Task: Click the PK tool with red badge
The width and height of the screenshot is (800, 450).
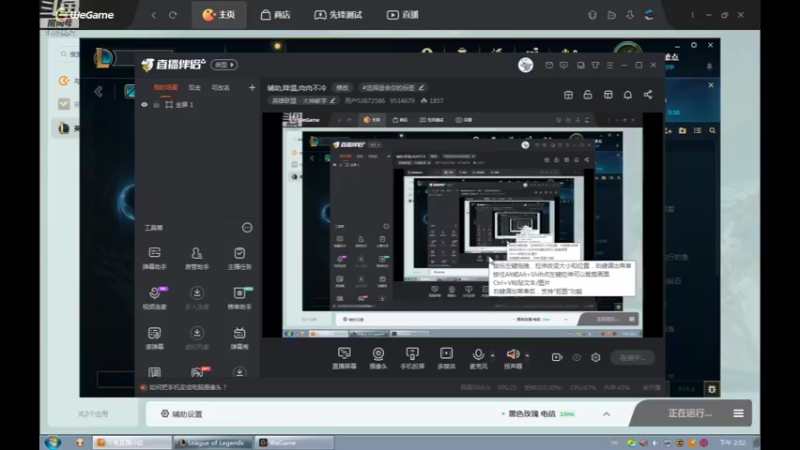Action: 198,372
